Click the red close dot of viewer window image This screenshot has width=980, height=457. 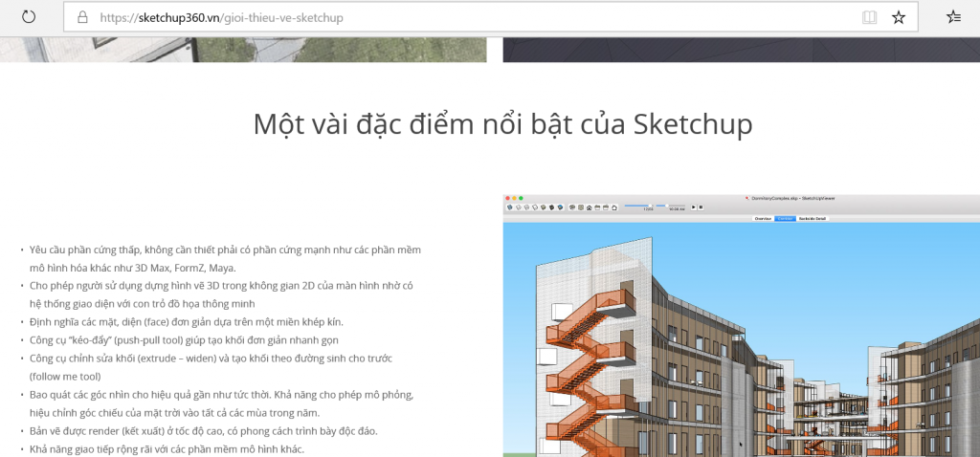[x=507, y=198]
